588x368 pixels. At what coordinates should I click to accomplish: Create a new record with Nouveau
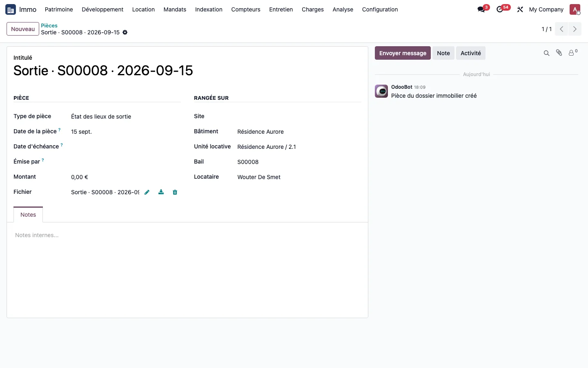(23, 29)
